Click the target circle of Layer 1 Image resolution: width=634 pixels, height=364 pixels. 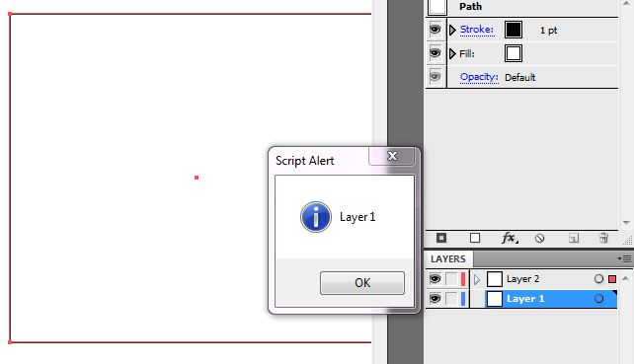pyautogui.click(x=598, y=299)
